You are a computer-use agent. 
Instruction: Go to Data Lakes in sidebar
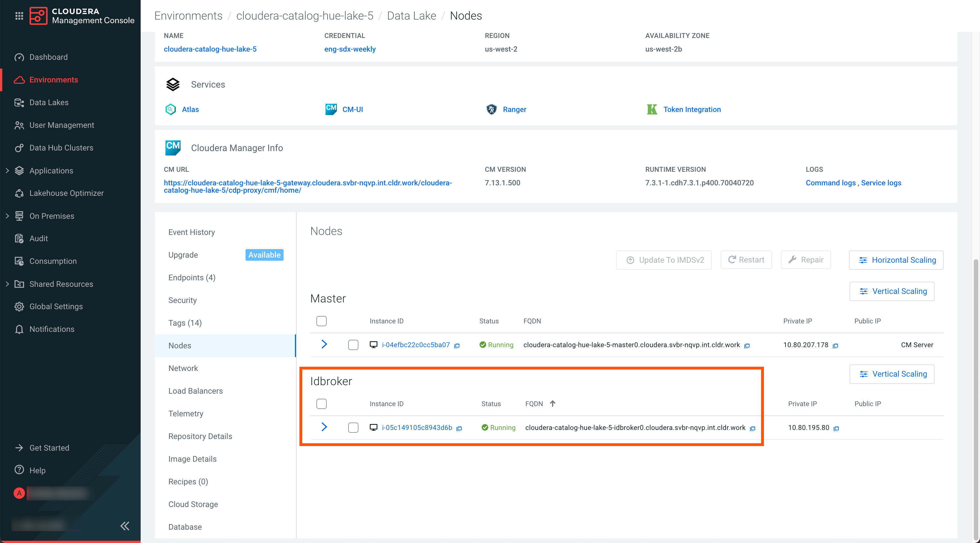49,102
